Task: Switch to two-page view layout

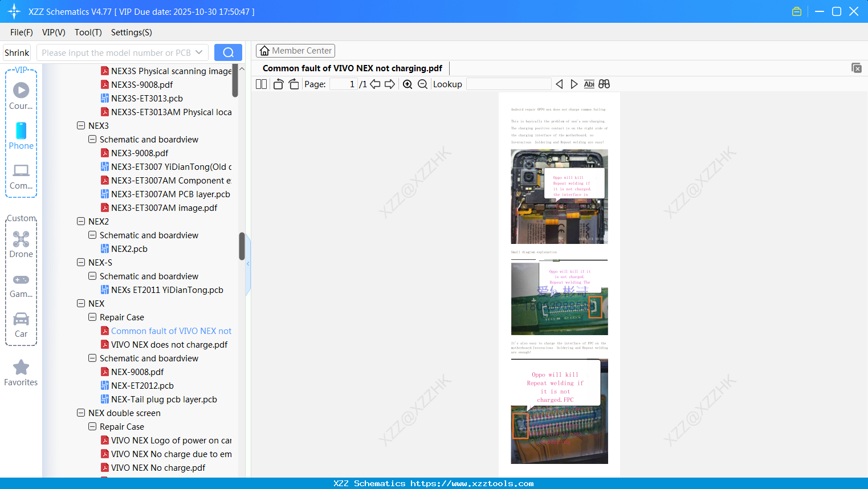Action: (x=261, y=84)
